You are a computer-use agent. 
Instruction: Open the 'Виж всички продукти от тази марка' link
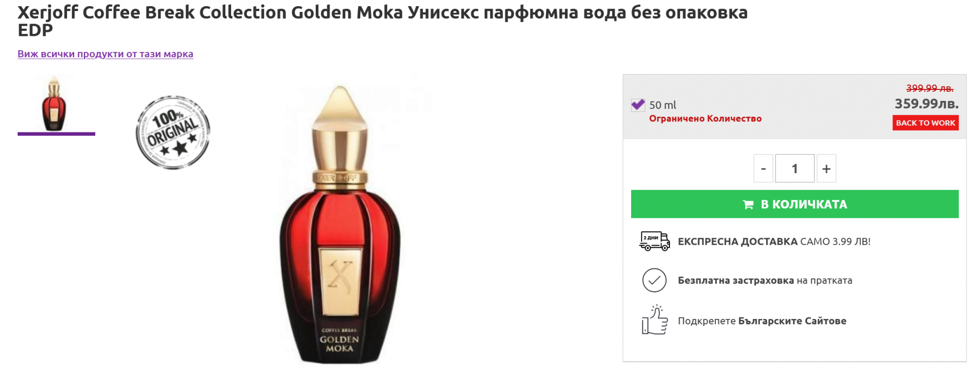tap(105, 54)
